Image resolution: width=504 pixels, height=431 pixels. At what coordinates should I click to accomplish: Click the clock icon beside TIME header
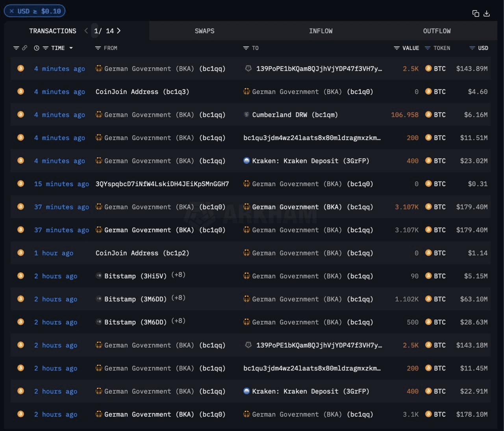[37, 48]
